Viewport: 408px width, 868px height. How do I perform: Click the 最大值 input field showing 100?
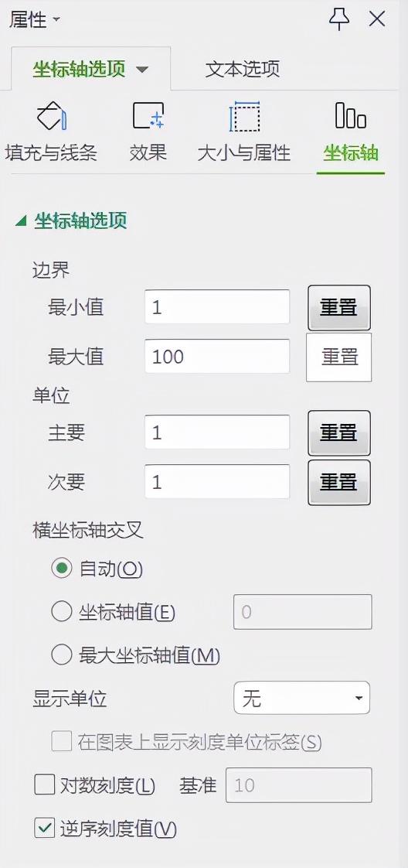[217, 357]
